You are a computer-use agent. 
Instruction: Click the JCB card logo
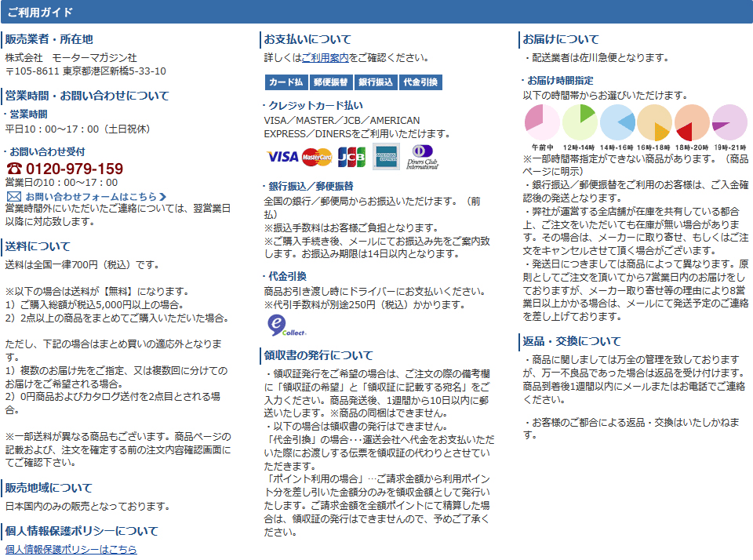click(x=351, y=157)
